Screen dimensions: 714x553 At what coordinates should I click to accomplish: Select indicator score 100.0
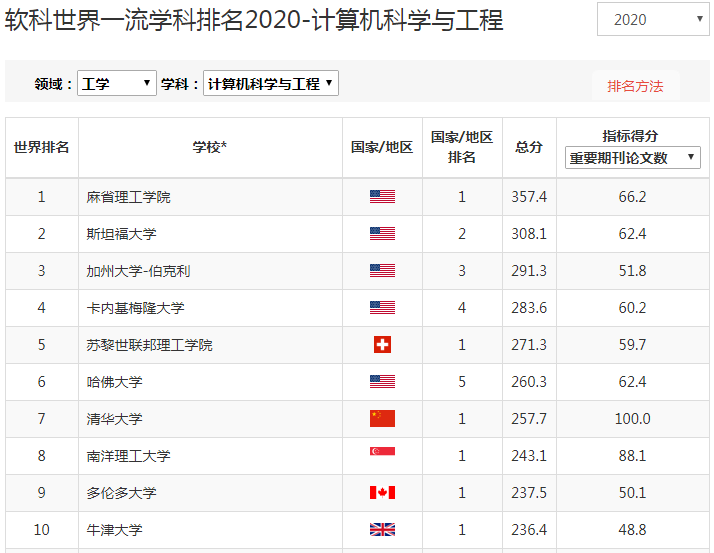(632, 419)
